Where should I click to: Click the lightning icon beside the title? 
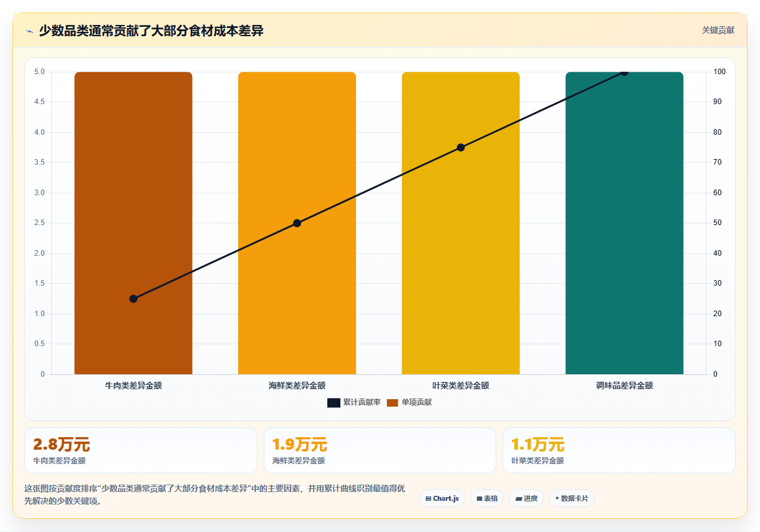click(x=29, y=31)
